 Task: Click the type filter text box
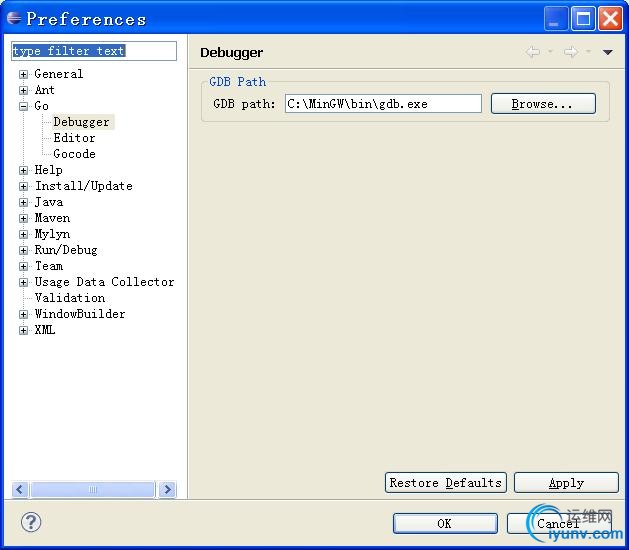pyautogui.click(x=94, y=51)
